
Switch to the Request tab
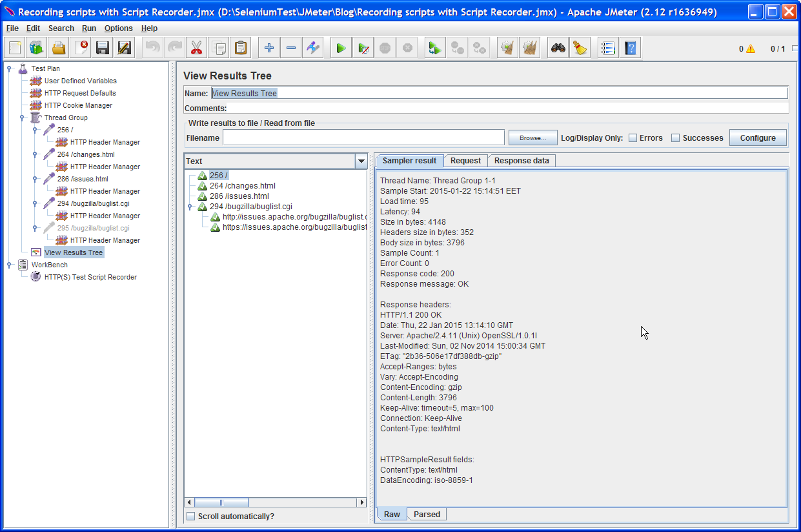[465, 161]
